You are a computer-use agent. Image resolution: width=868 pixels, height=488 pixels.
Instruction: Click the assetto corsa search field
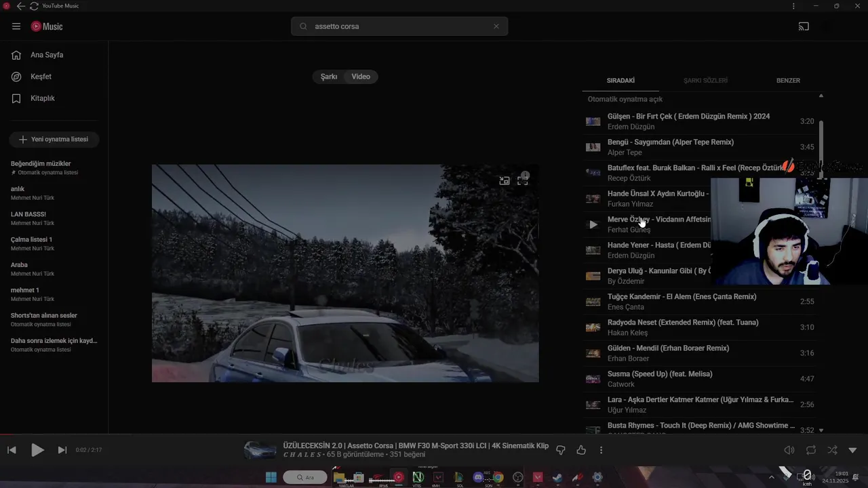[400, 26]
